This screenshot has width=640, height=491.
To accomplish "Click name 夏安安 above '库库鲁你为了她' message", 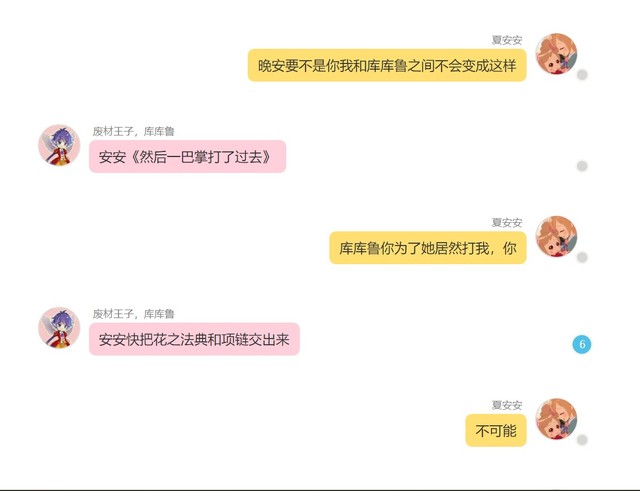I will coord(507,223).
